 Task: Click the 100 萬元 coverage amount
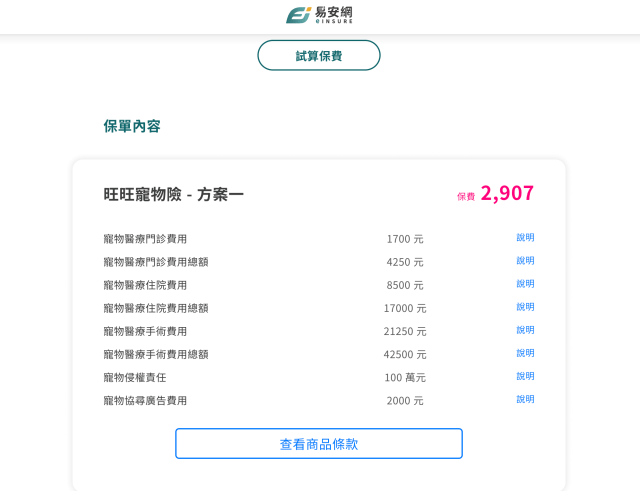pos(405,377)
